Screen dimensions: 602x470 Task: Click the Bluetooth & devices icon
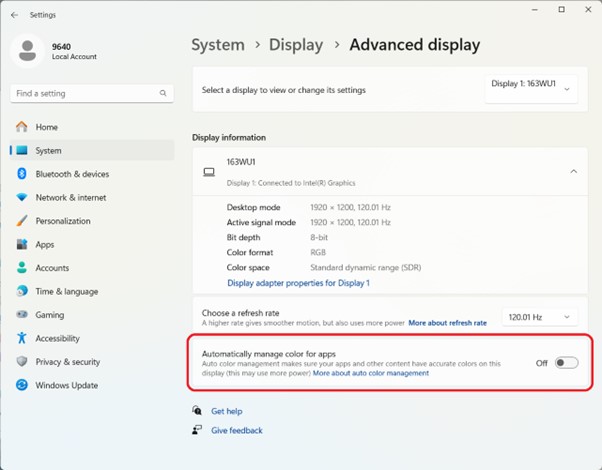pyautogui.click(x=21, y=174)
